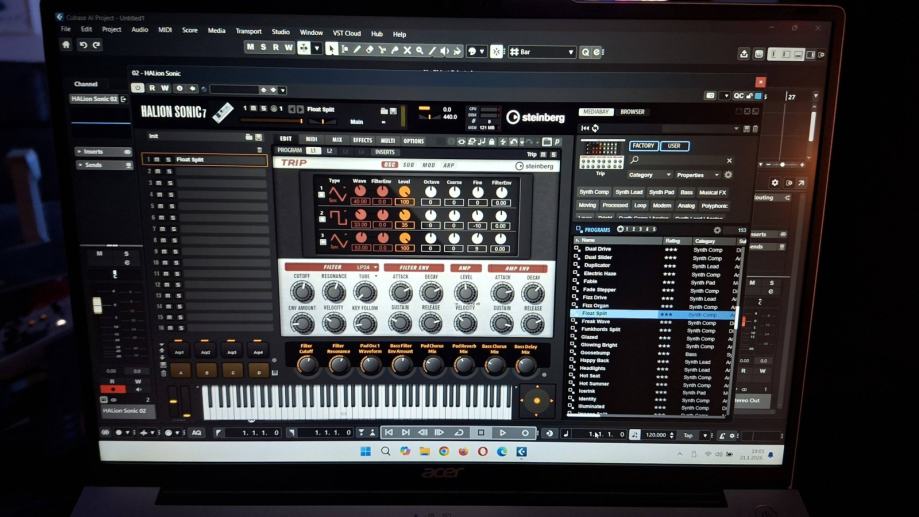Toggle Snap on/off button

(x=496, y=52)
